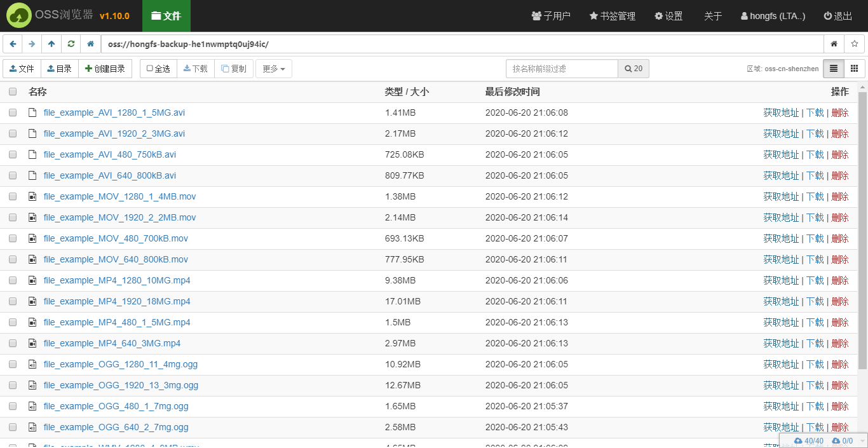The width and height of the screenshot is (868, 448).
Task: Set current path as home page
Action: coord(834,44)
